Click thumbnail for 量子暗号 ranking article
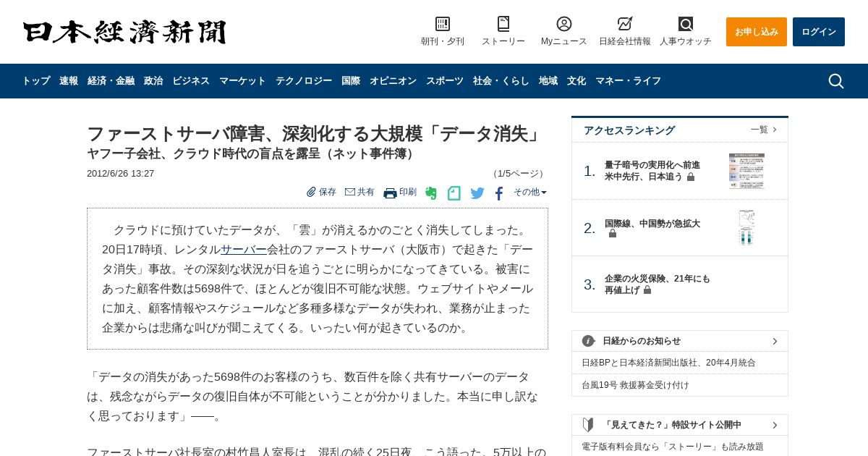The width and height of the screenshot is (868, 456). [746, 171]
